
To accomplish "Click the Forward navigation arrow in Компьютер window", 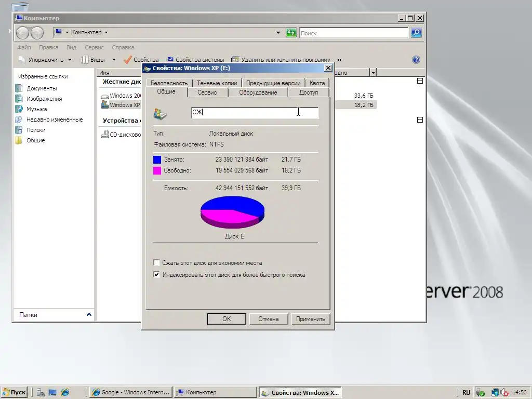I will coord(37,33).
